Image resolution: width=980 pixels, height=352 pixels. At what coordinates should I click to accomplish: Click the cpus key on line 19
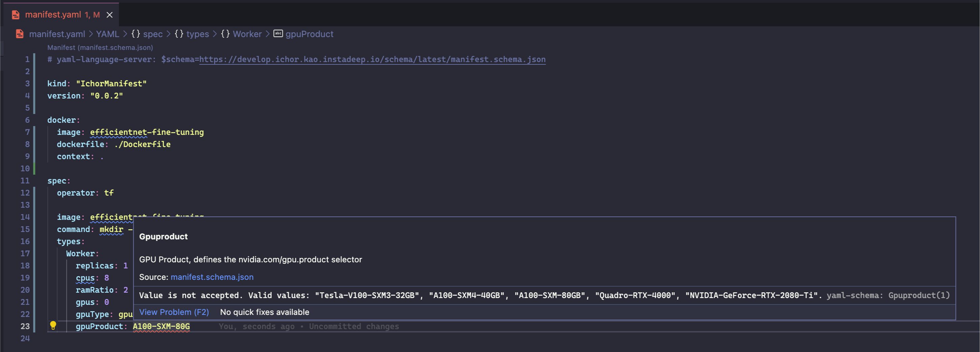[85, 278]
